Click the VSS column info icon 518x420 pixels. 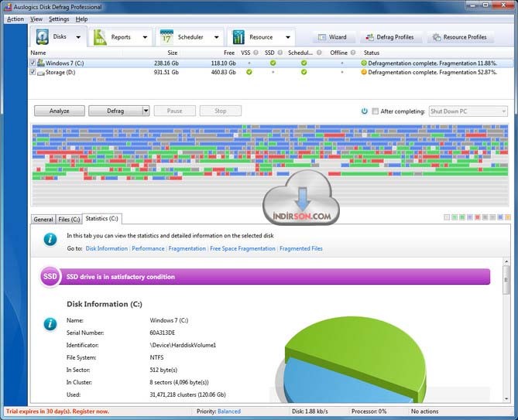256,53
